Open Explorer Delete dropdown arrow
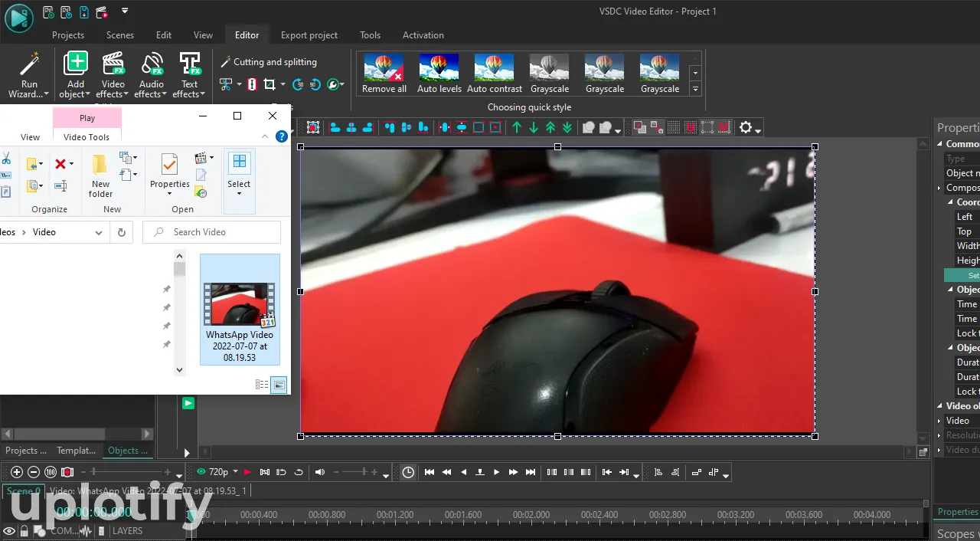This screenshot has height=541, width=980. click(x=71, y=164)
